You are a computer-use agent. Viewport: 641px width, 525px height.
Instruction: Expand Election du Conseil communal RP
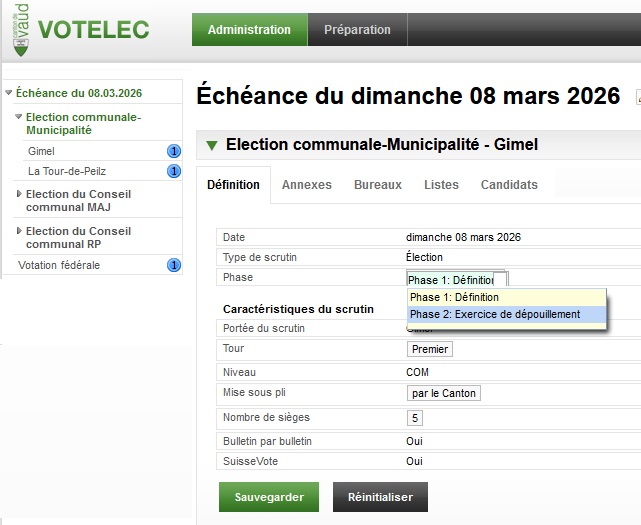click(x=19, y=232)
